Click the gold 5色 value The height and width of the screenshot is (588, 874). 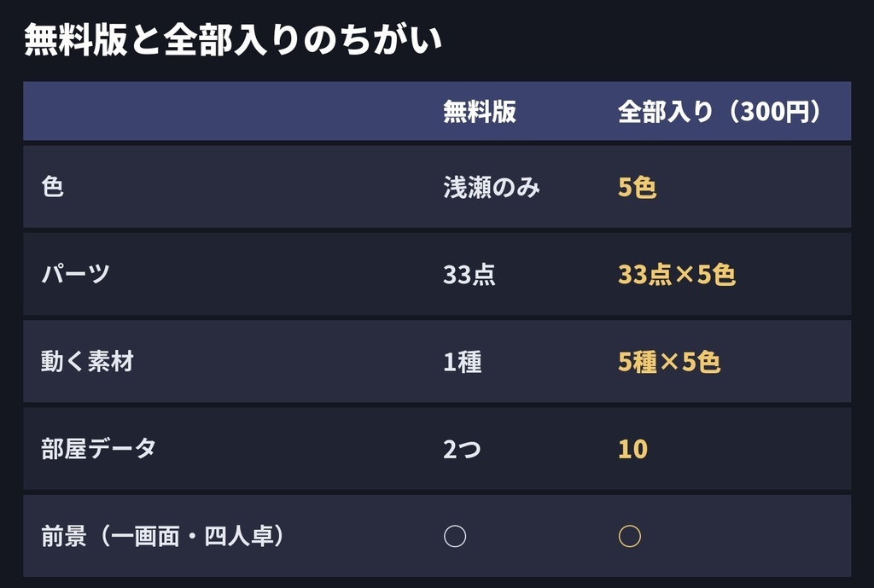click(x=637, y=187)
